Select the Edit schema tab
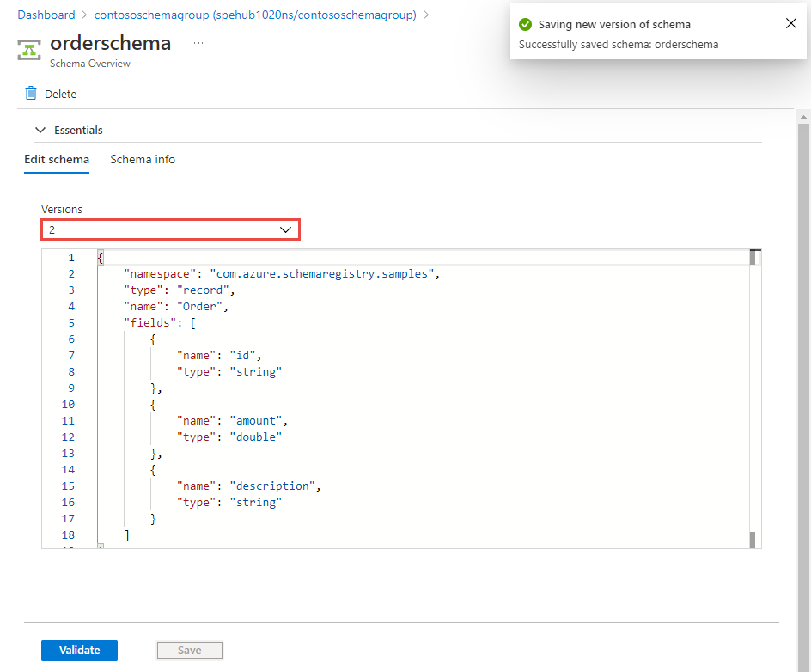Screen dimensions: 811x672 [x=57, y=159]
